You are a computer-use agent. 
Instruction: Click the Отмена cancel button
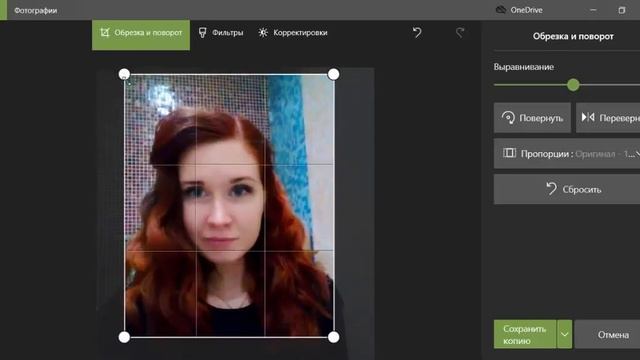tap(607, 334)
